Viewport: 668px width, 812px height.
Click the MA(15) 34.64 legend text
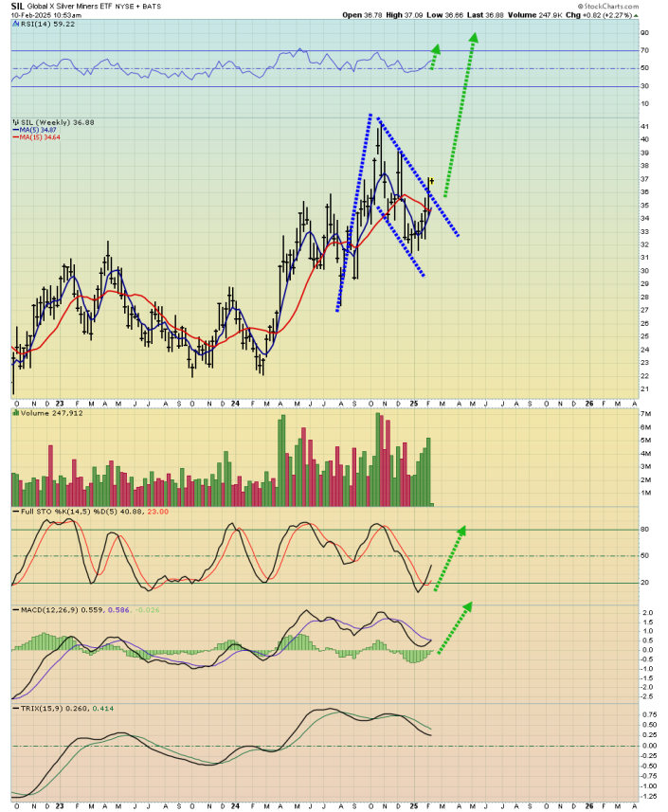(x=40, y=137)
